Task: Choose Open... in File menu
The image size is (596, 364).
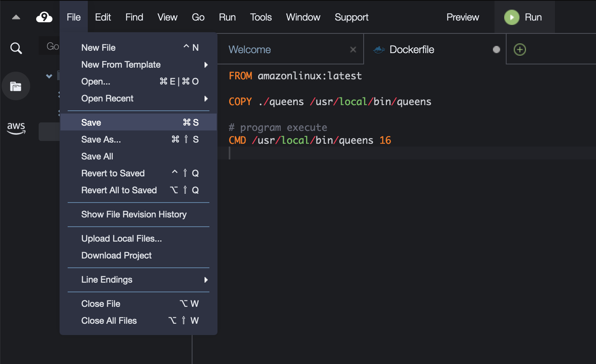Action: (139, 82)
